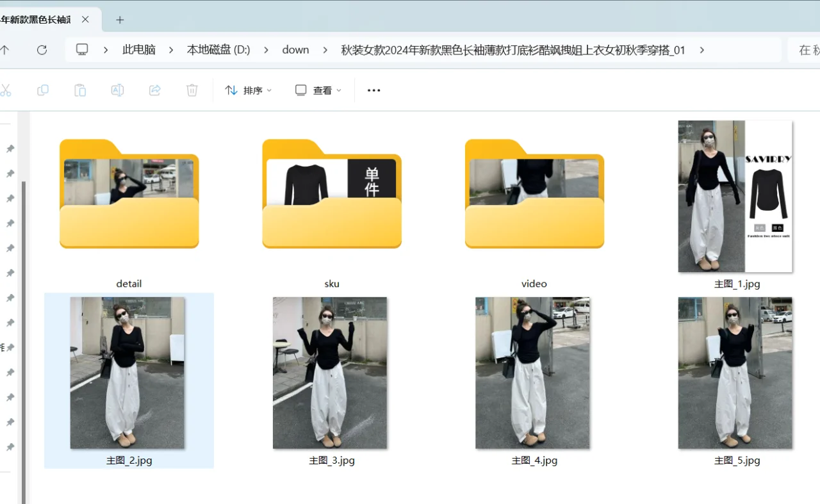This screenshot has width=820, height=504.
Task: Open the See more (...) menu
Action: [x=373, y=90]
